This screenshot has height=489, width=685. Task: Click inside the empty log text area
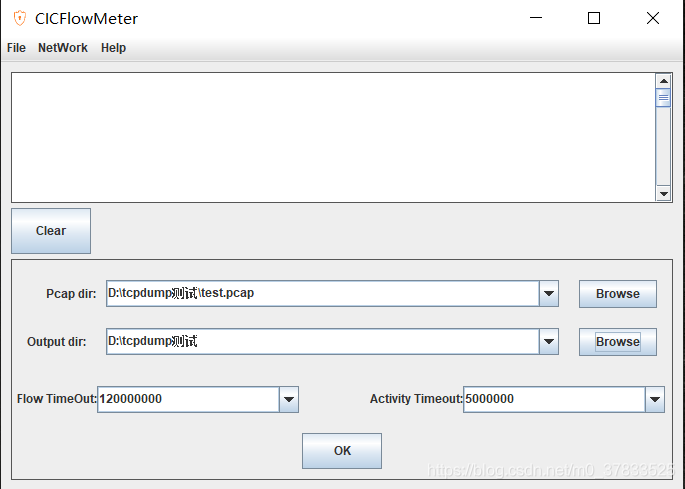tap(333, 137)
